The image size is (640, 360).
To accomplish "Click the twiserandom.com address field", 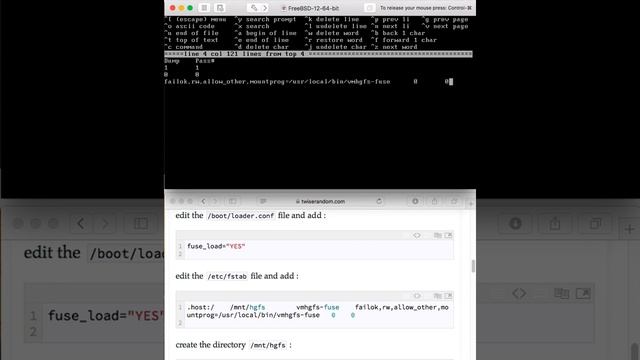I will (x=320, y=201).
